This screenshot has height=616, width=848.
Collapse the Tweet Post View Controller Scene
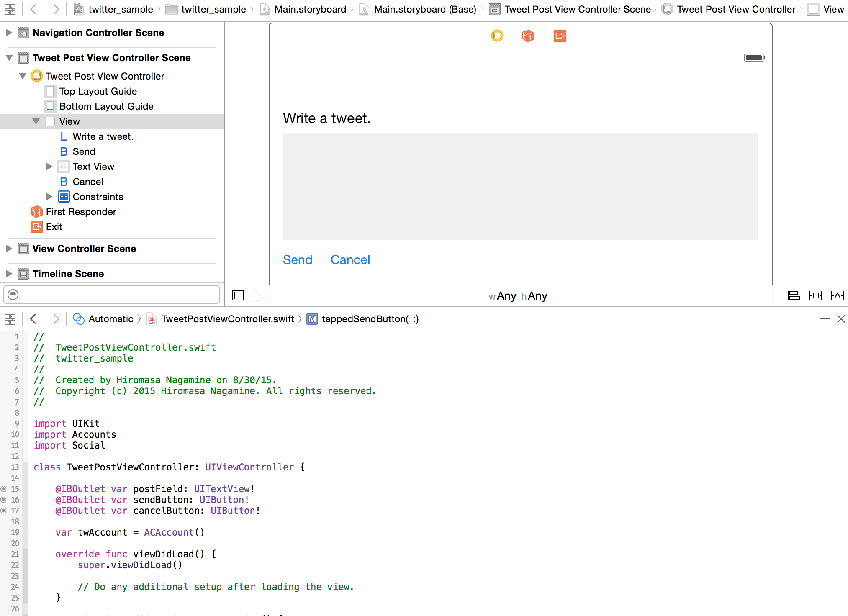click(9, 58)
